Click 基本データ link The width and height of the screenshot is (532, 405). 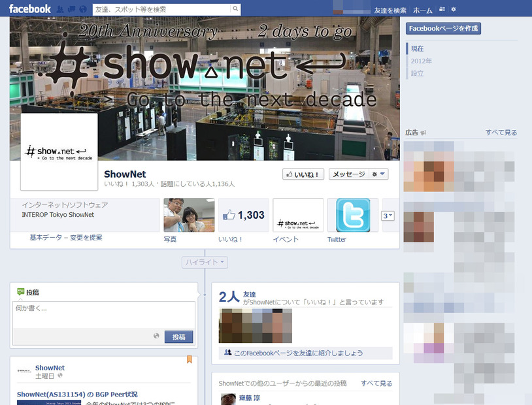(x=46, y=237)
